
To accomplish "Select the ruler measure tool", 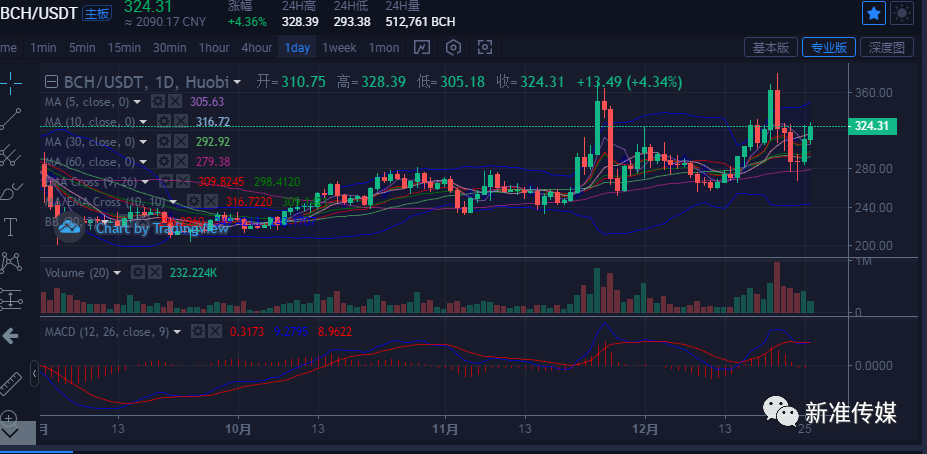I will click(x=10, y=384).
